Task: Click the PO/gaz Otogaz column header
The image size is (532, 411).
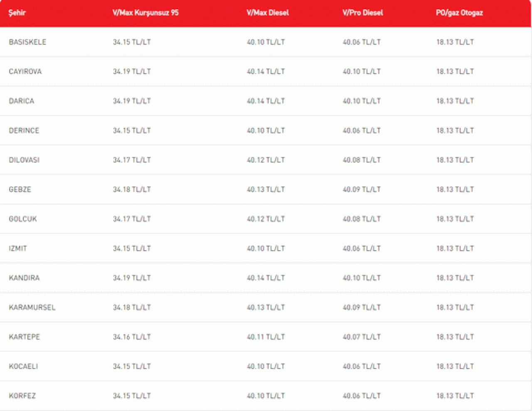Action: [459, 13]
